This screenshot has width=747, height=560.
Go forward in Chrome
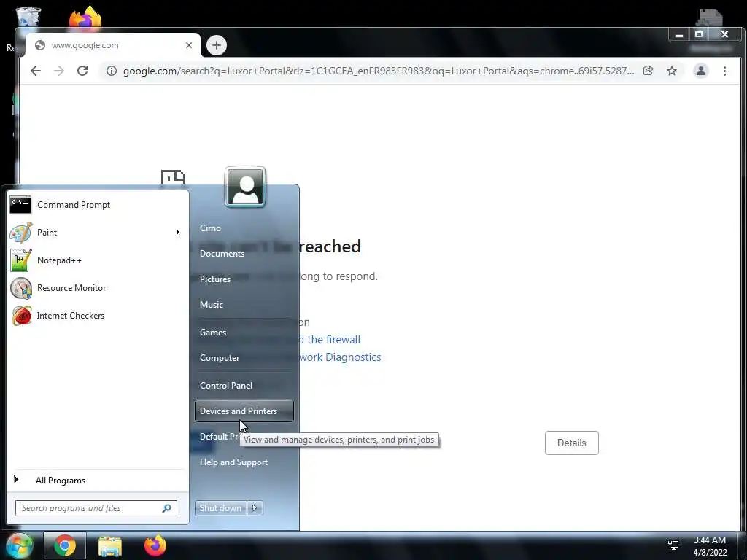[x=59, y=71]
